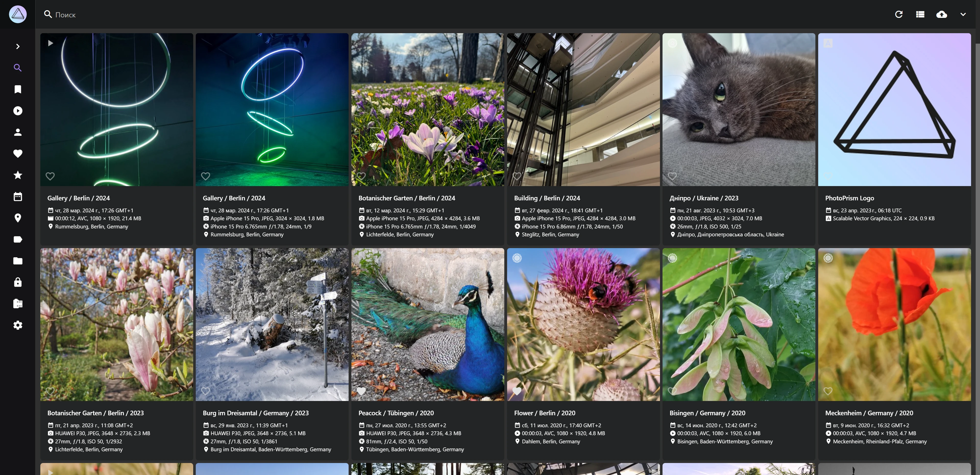Viewport: 980px width, 475px height.
Task: Open the "Peacock / Tübingen / 2020" title
Action: [x=396, y=413]
